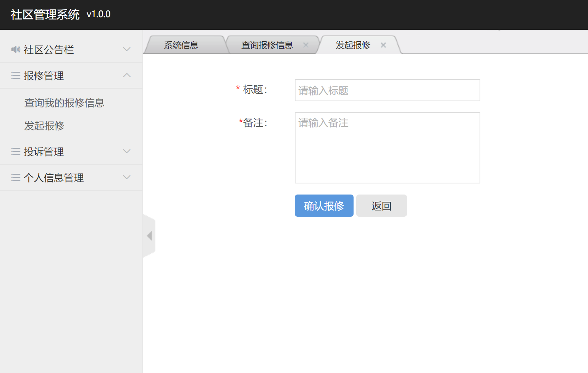
Task: Close the 查询报修信息 tab
Action: [x=306, y=45]
